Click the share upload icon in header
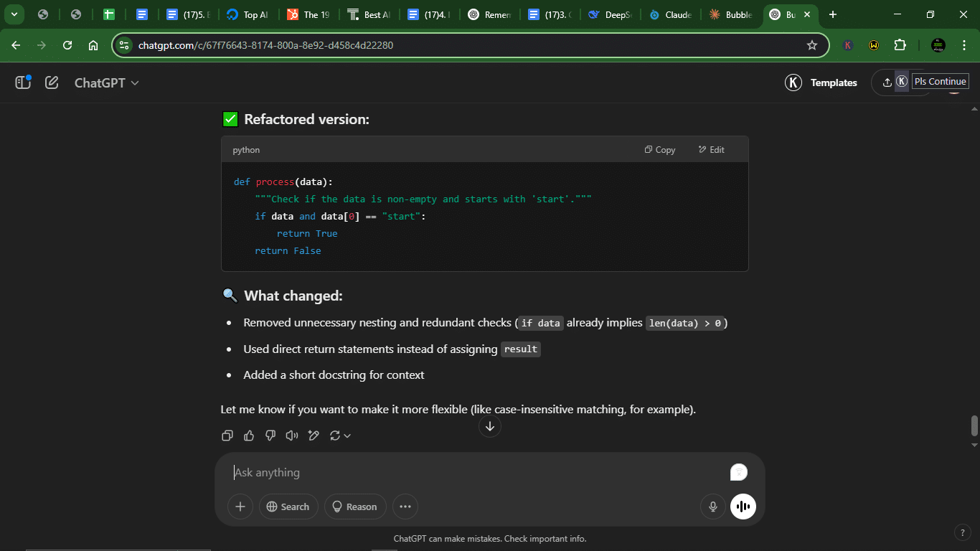Screen dimensions: 980x551 click(887, 82)
